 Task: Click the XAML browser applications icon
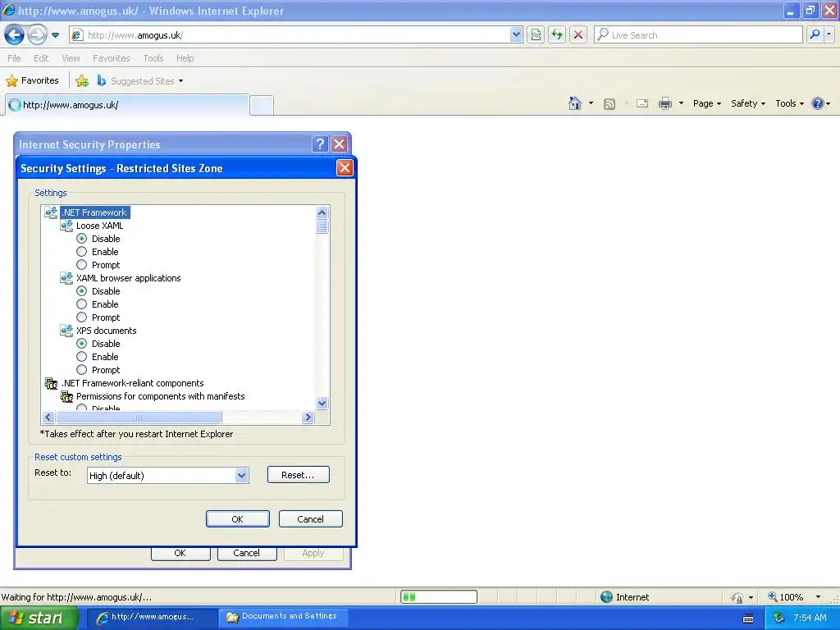click(x=66, y=278)
